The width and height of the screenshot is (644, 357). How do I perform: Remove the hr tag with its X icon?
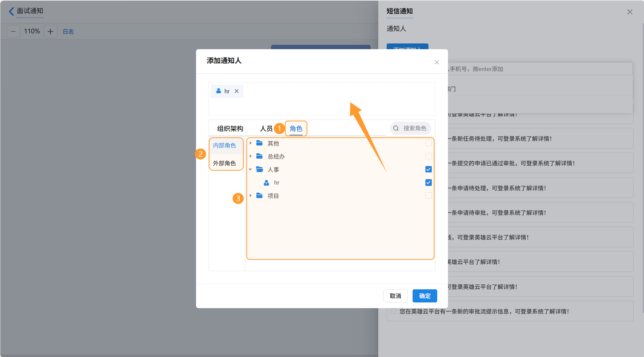[237, 91]
